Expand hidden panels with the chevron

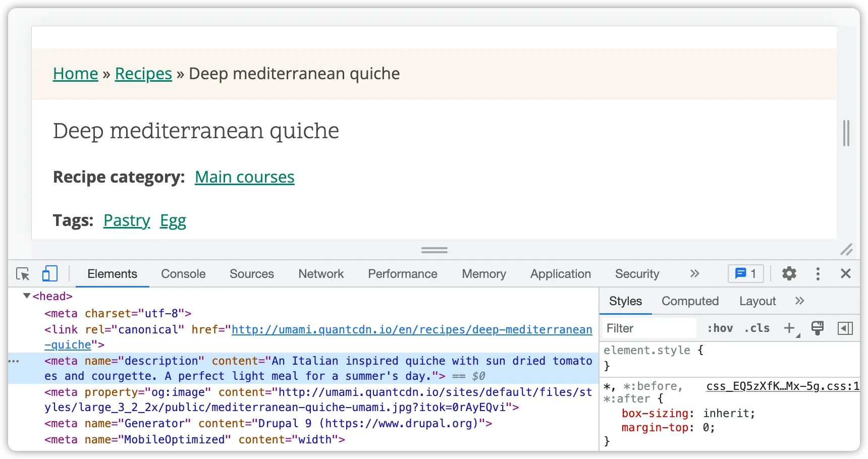click(695, 274)
